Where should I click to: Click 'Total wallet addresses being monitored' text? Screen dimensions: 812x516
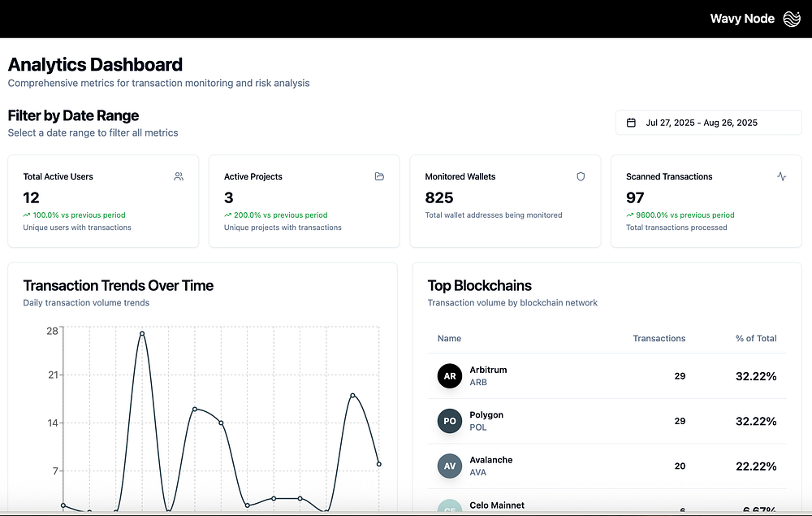494,215
